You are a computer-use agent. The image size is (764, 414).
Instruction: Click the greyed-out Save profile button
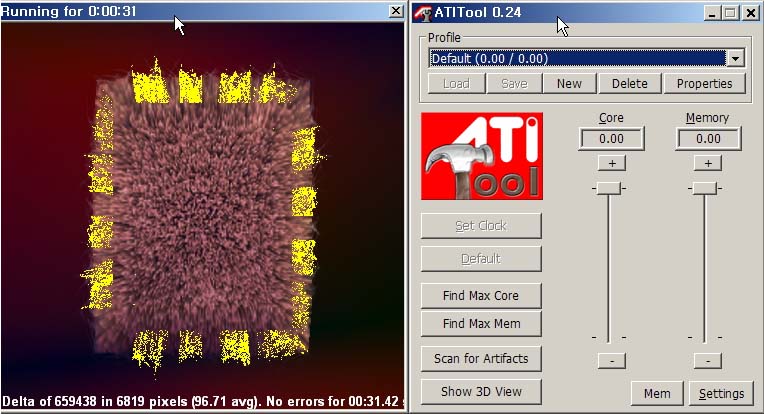click(514, 83)
